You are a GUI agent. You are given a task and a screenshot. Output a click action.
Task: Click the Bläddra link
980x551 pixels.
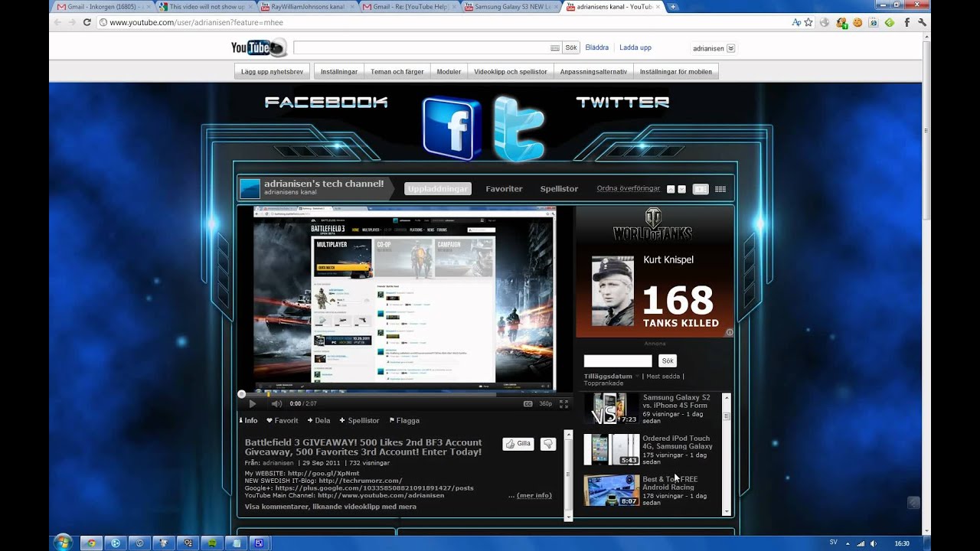(596, 47)
